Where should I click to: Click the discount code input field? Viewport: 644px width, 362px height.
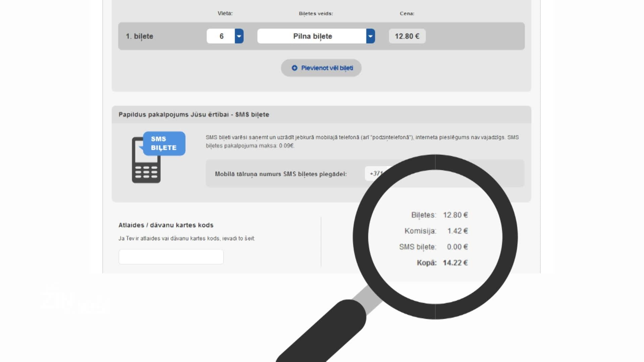pyautogui.click(x=171, y=257)
